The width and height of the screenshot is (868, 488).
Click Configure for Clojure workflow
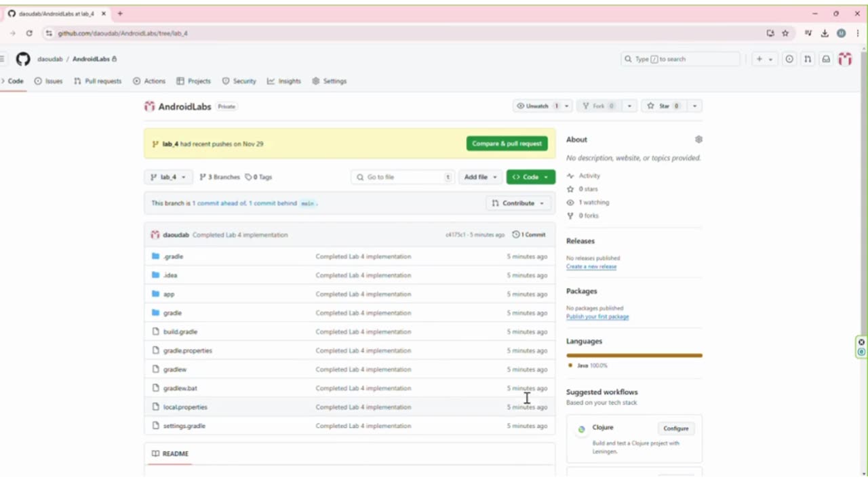675,428
